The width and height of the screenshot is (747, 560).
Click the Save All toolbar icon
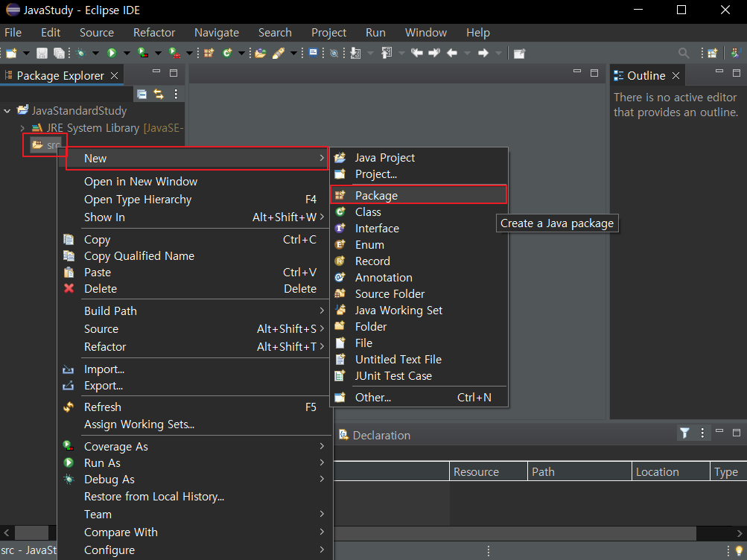coord(59,54)
